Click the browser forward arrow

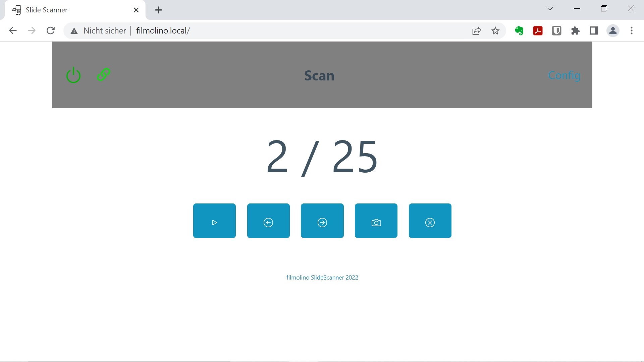point(32,31)
